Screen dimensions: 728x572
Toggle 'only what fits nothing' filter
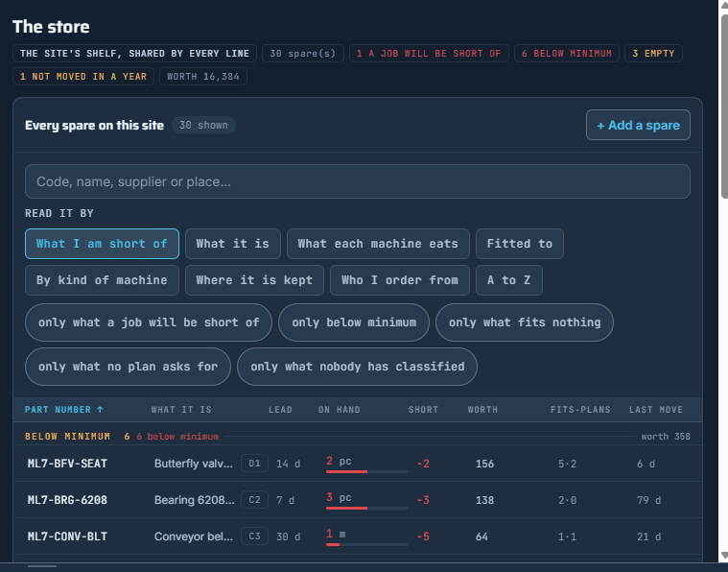pyautogui.click(x=525, y=322)
